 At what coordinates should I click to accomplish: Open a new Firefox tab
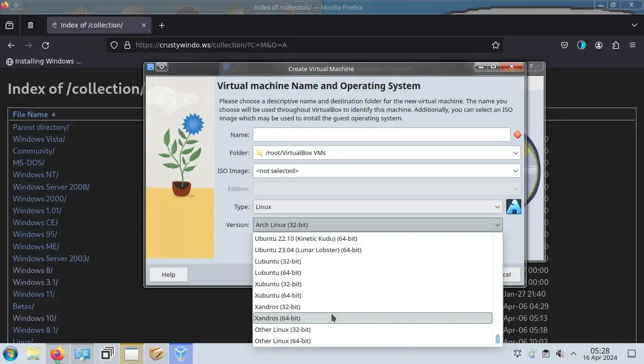tap(161, 25)
